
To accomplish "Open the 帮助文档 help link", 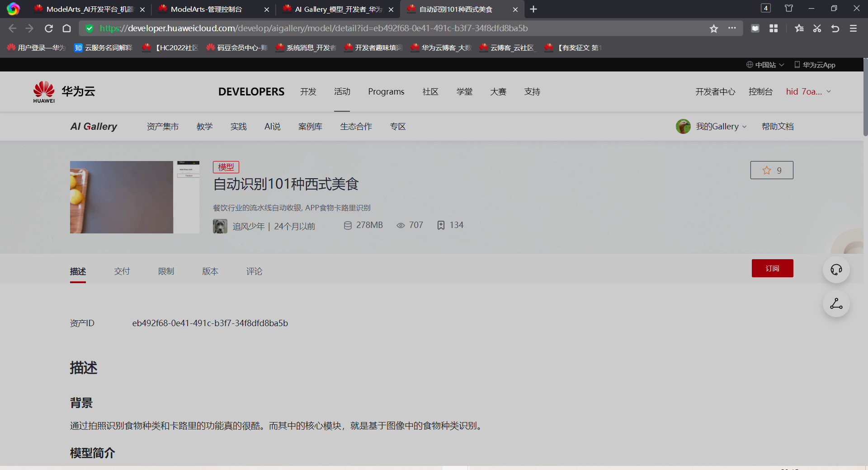I will pos(778,127).
